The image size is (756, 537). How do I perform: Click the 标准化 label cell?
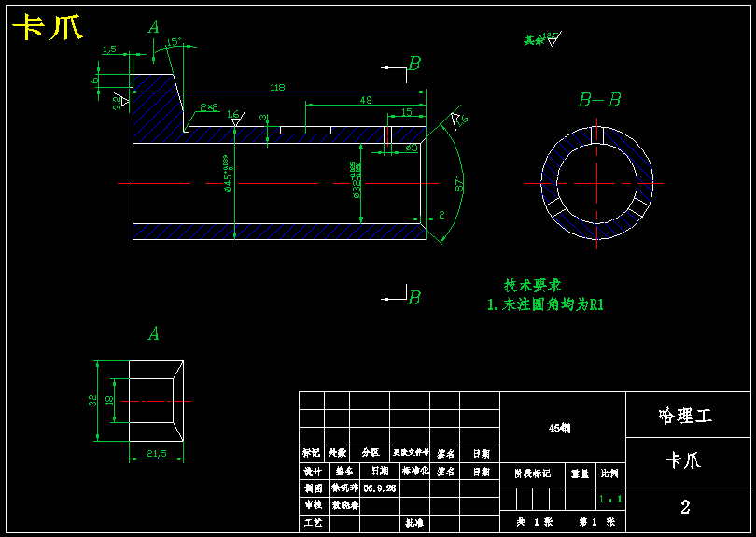tap(415, 472)
